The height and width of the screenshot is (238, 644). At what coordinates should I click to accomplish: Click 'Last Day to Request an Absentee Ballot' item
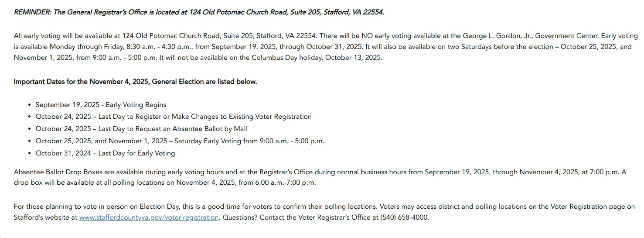141,129
